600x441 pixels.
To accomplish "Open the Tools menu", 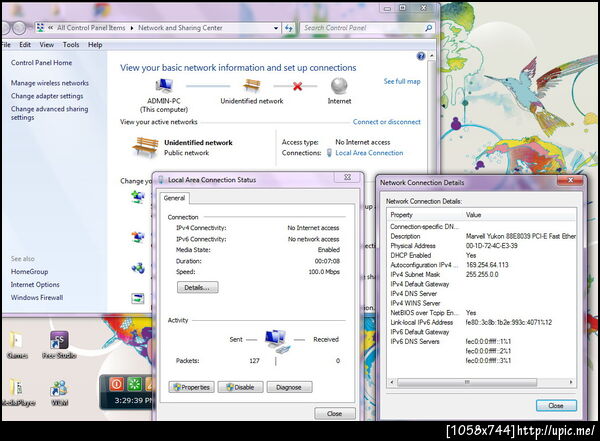I will coord(71,45).
